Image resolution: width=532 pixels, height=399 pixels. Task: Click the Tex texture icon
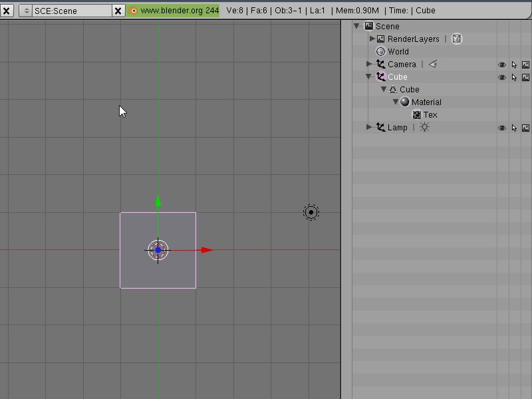click(417, 114)
